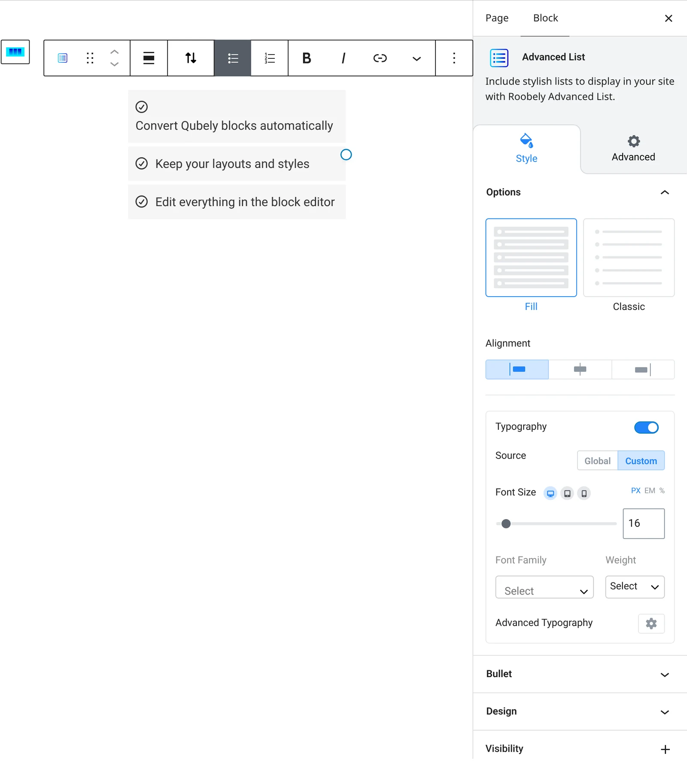The height and width of the screenshot is (784, 687).
Task: Move block down with the down chevron
Action: coord(114,64)
